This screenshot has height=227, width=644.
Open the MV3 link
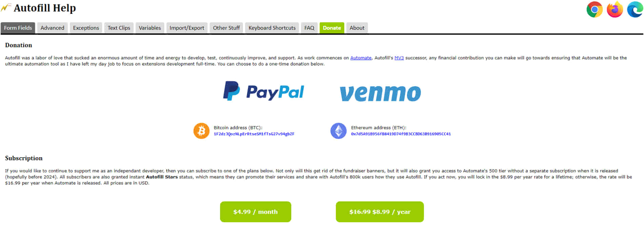click(399, 58)
